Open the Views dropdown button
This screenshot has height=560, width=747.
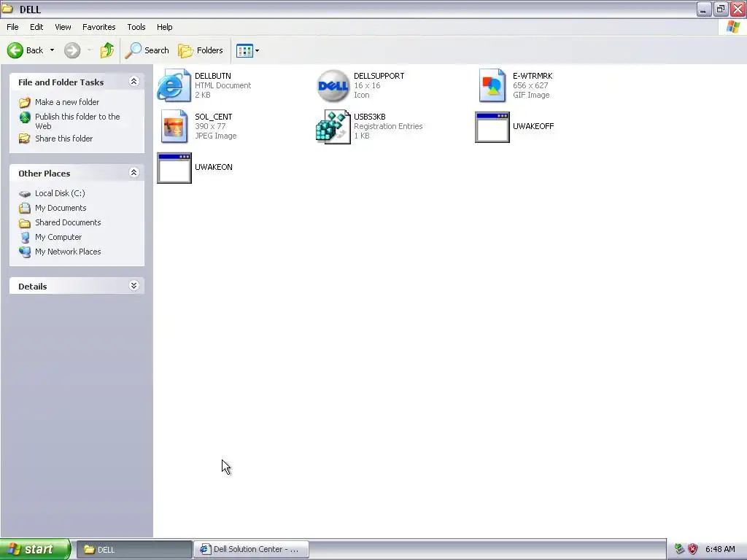click(x=248, y=50)
